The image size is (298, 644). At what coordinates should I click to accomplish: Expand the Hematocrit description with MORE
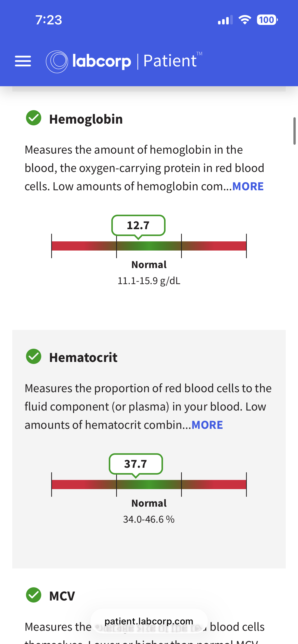[207, 425]
